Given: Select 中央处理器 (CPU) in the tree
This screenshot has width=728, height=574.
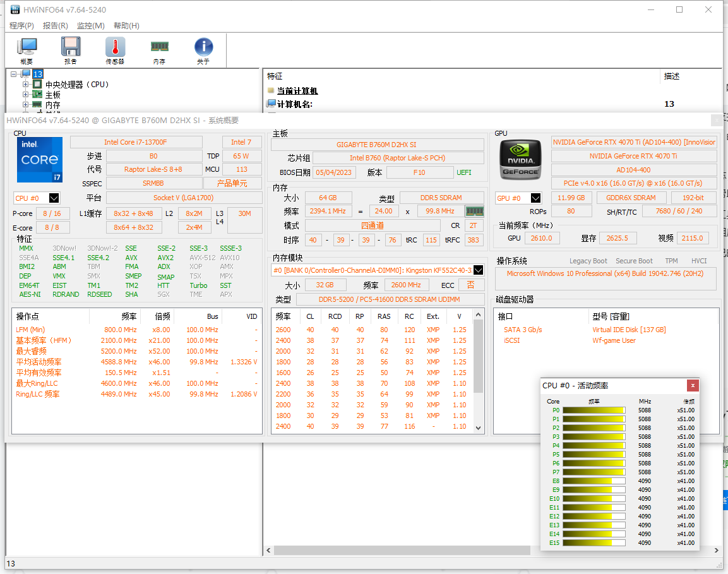Looking at the screenshot, I should [76, 85].
